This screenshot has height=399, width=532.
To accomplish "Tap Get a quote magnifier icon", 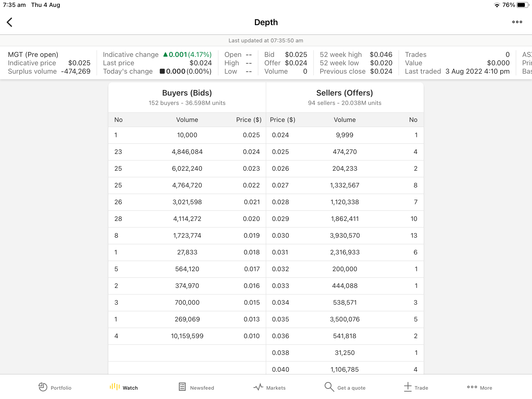I will (329, 387).
